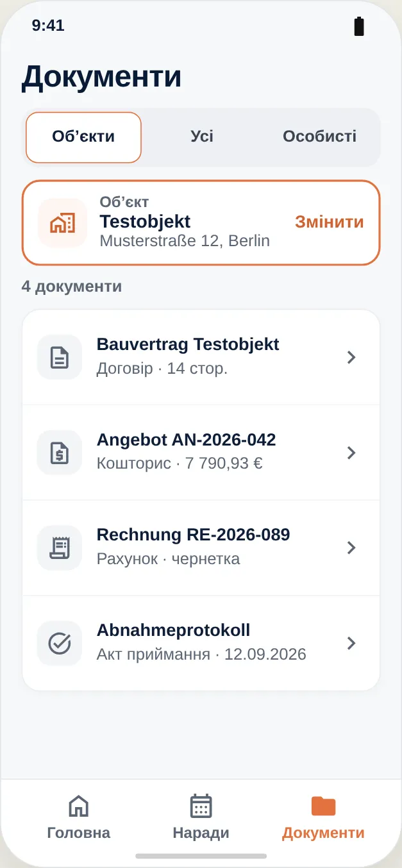Expand Bauvertrag Testobjekt using its chevron

pos(351,357)
